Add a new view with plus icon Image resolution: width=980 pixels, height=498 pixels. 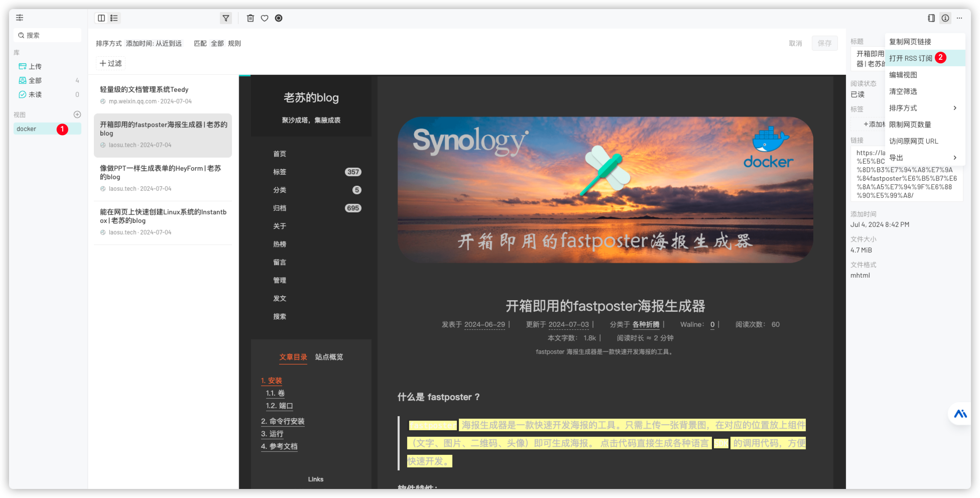(x=77, y=114)
